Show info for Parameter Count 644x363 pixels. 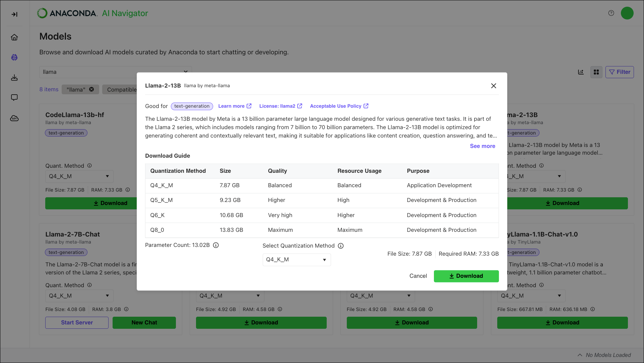[216, 245]
